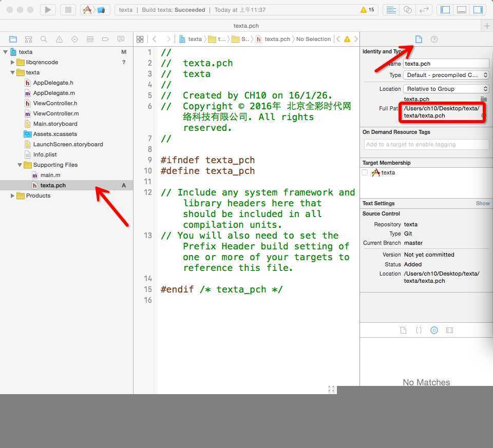Go forward in editor history
The width and height of the screenshot is (493, 448).
point(168,40)
